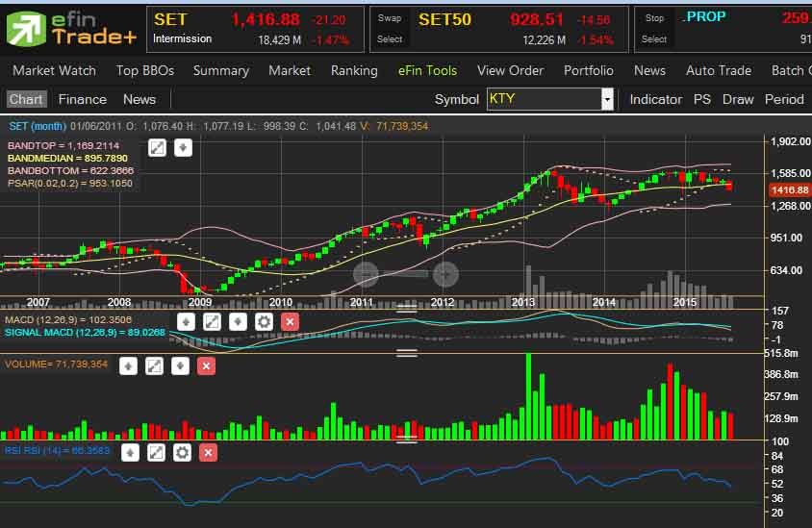Image resolution: width=812 pixels, height=528 pixels.
Task: Move the MACD panel up
Action: pyautogui.click(x=186, y=322)
